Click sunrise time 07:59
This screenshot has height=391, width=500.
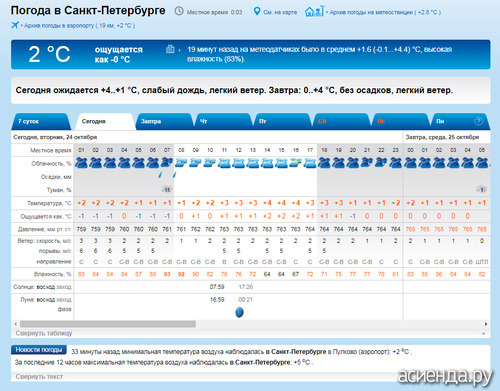point(217,287)
